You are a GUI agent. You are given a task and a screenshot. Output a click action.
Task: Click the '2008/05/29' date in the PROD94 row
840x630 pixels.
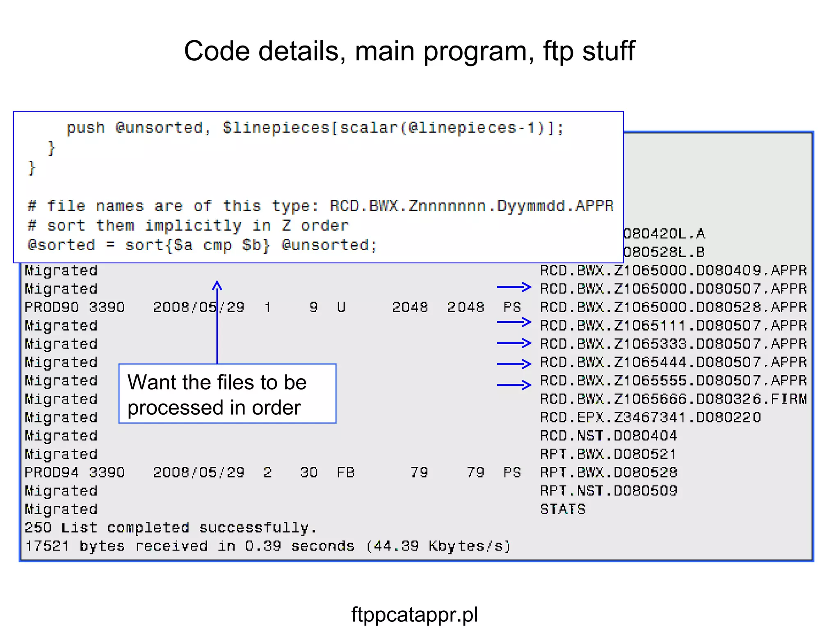tap(199, 472)
